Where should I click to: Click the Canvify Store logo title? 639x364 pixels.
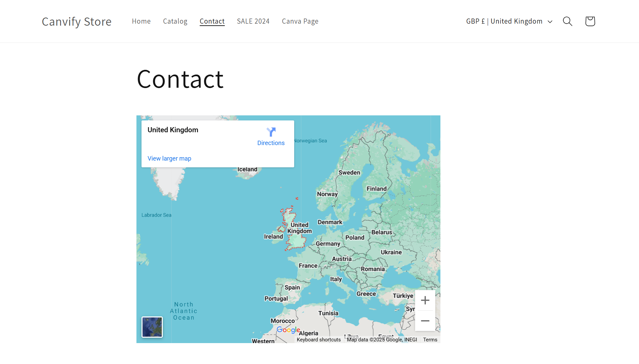point(77,22)
